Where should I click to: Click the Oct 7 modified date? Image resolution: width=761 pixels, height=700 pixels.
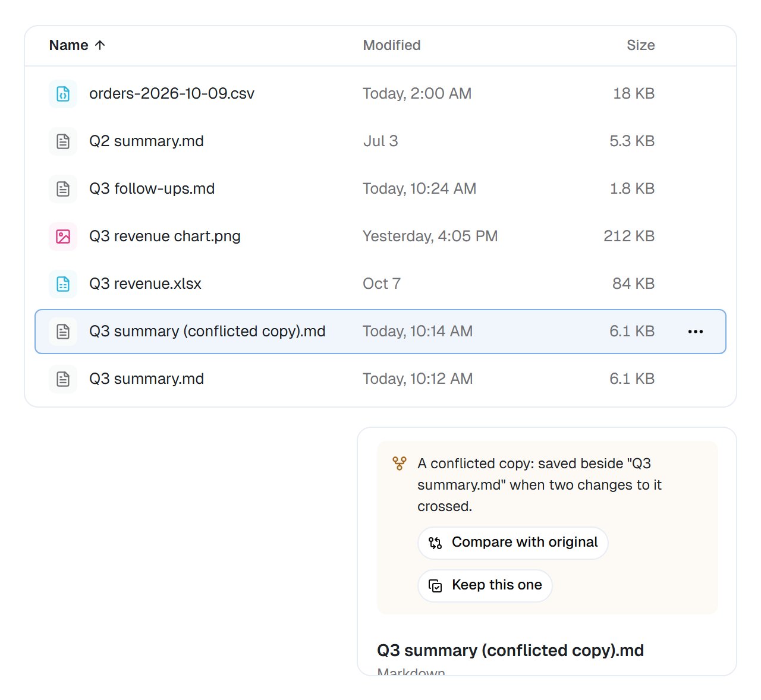point(382,284)
